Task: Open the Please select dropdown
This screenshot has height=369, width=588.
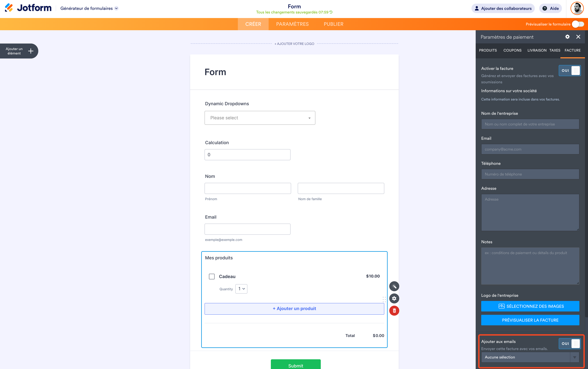Action: (x=260, y=118)
